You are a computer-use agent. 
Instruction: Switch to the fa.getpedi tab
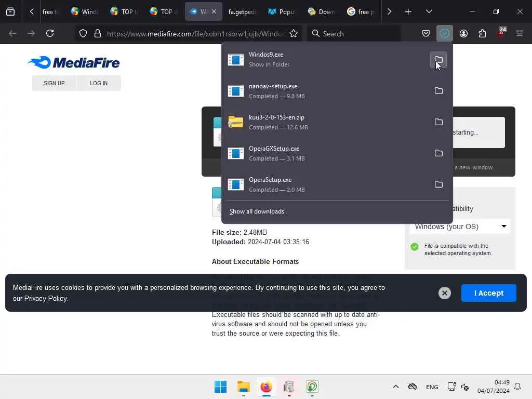pyautogui.click(x=242, y=12)
